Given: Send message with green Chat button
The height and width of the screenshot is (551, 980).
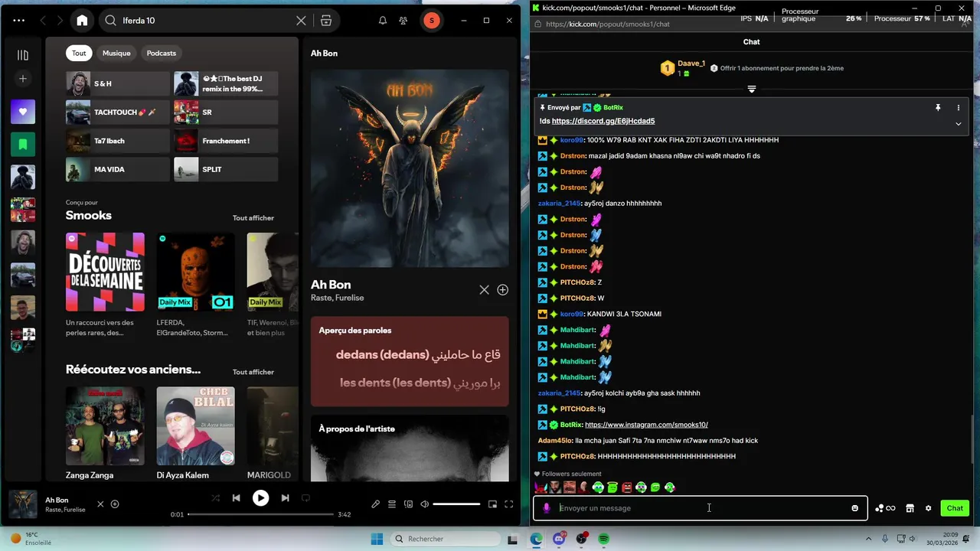Looking at the screenshot, I should coord(955,508).
